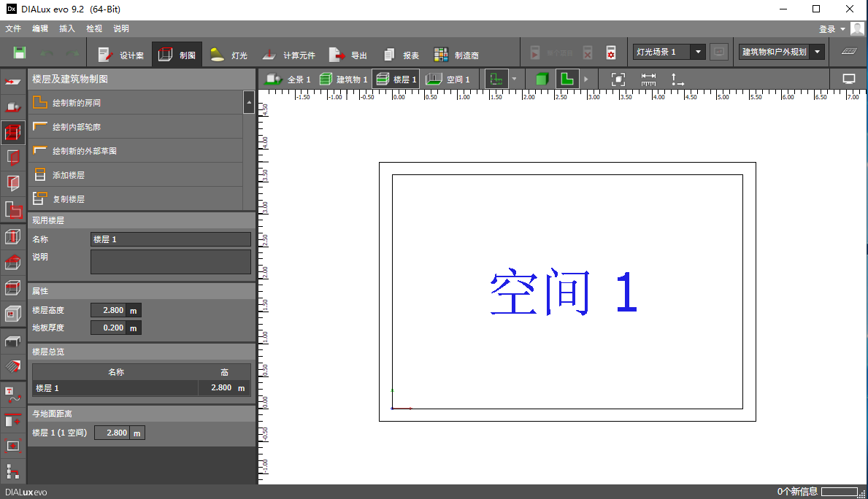This screenshot has width=868, height=499.
Task: Select the storey and building construction tool
Action: point(13,133)
